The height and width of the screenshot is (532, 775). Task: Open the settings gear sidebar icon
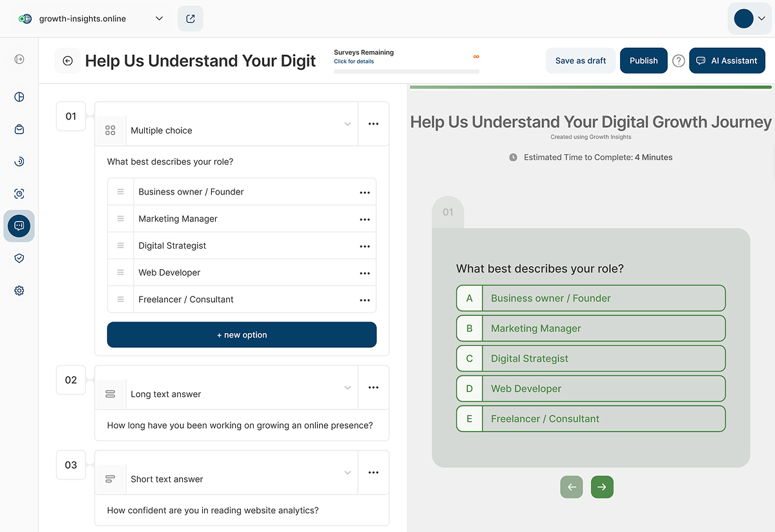(19, 291)
